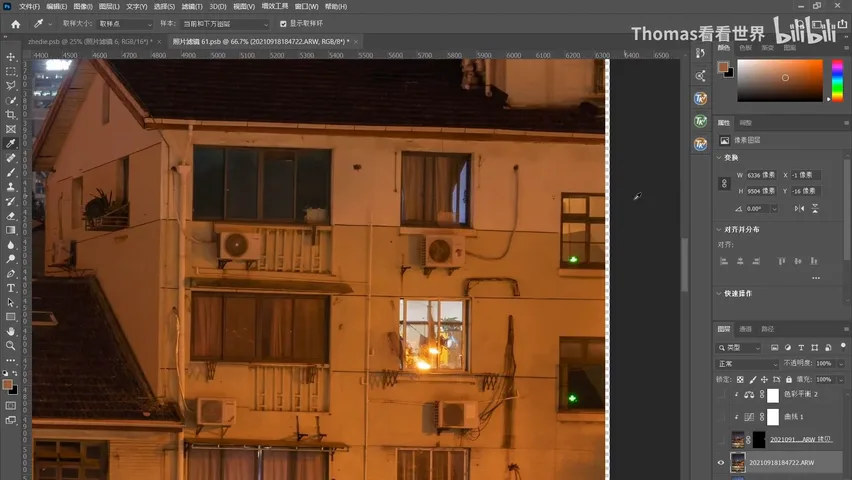Show the ARW 拷贝 layer
The image size is (852, 480).
pyautogui.click(x=721, y=439)
